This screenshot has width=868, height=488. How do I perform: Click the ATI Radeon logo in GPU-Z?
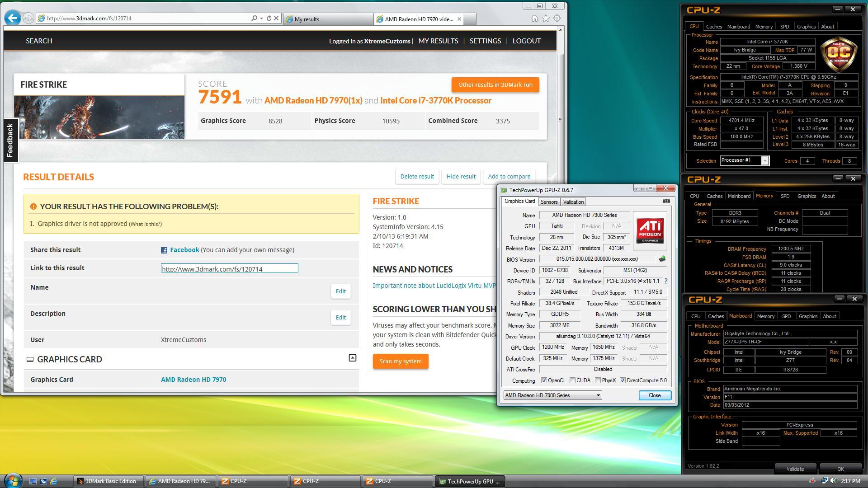[650, 231]
